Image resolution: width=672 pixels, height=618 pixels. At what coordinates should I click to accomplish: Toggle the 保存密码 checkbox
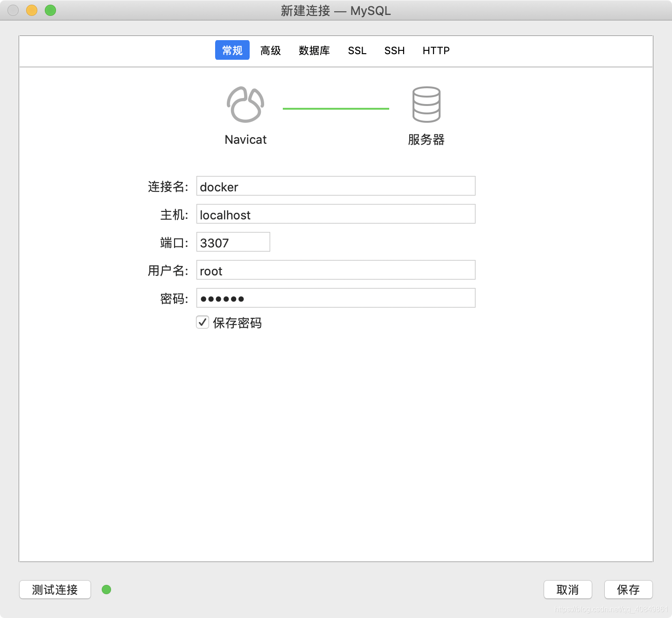[x=203, y=322]
